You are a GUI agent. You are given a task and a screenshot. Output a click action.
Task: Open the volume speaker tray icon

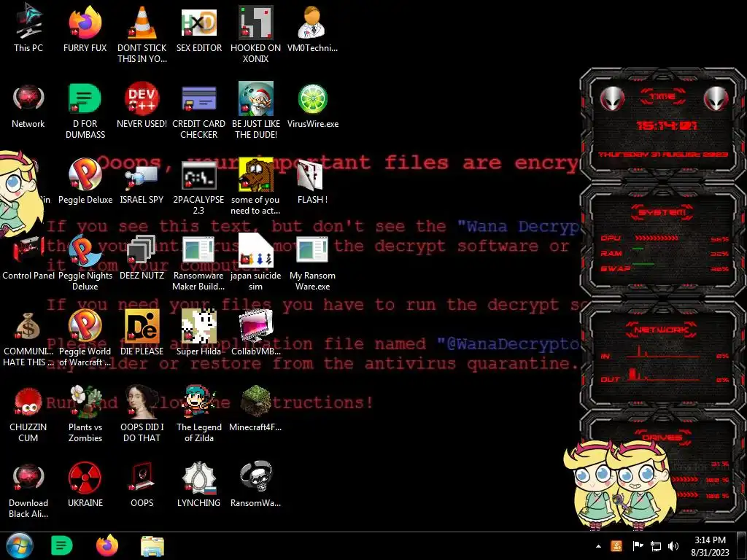point(673,546)
